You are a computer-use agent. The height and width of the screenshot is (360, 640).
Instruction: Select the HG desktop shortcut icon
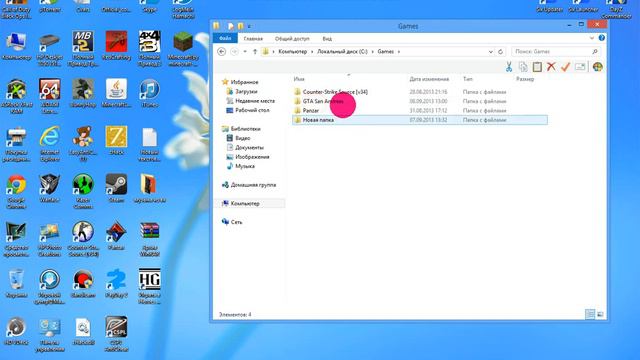coord(149,280)
